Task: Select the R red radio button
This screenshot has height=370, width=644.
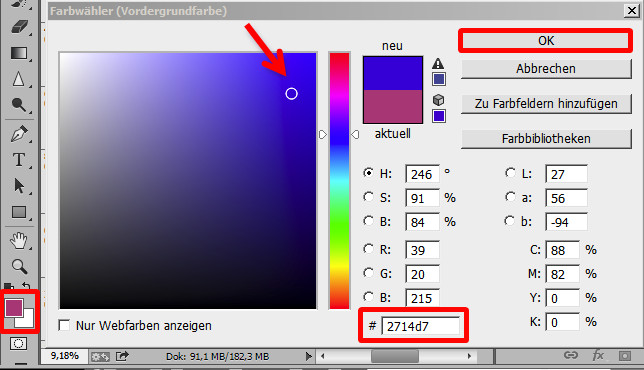Action: click(x=368, y=249)
